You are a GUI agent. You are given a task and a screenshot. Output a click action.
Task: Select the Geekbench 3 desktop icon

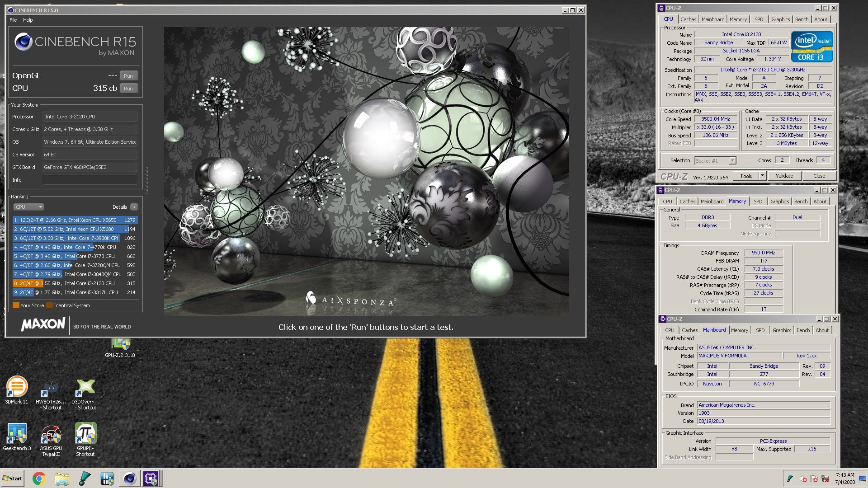click(17, 437)
